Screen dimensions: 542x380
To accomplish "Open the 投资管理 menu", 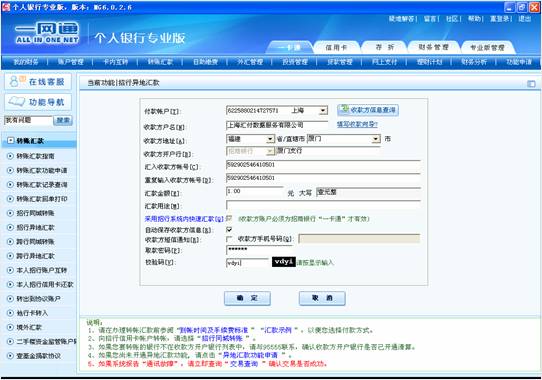I will [x=295, y=62].
